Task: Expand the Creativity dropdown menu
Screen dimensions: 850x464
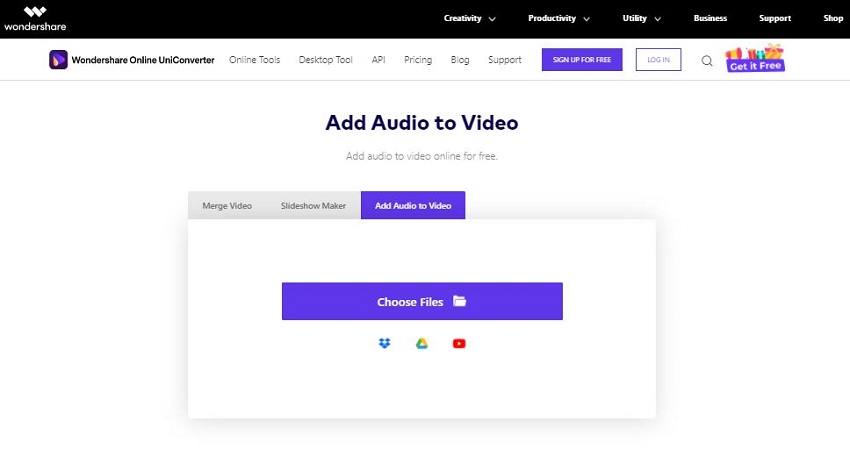Action: [469, 18]
